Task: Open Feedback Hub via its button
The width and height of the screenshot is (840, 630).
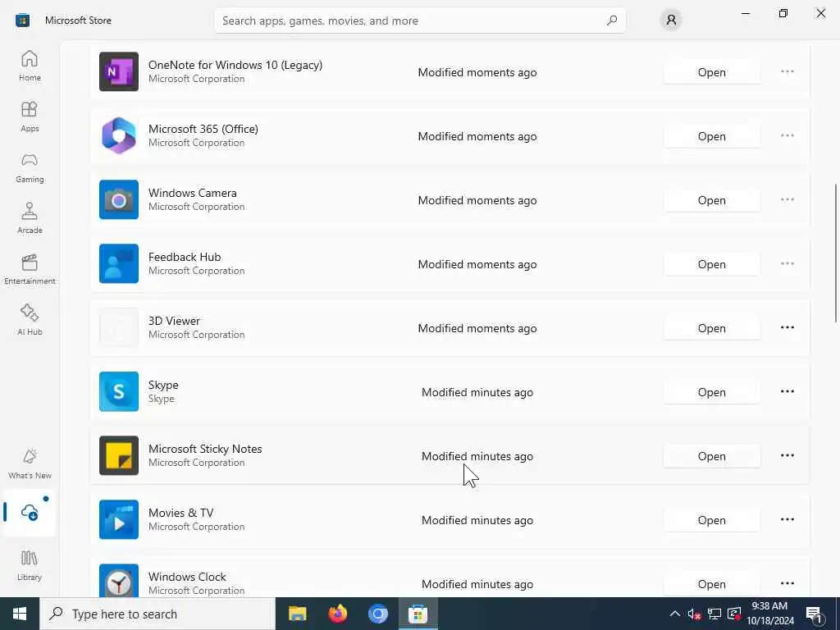Action: (711, 264)
